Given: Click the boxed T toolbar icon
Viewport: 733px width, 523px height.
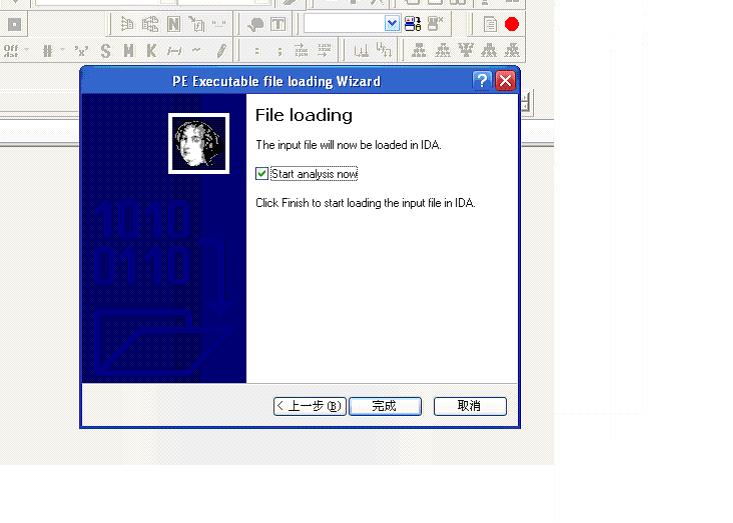Looking at the screenshot, I should 278,24.
